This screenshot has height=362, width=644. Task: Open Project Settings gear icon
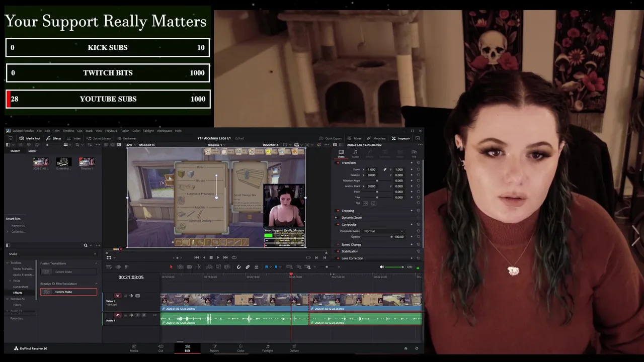(x=417, y=348)
